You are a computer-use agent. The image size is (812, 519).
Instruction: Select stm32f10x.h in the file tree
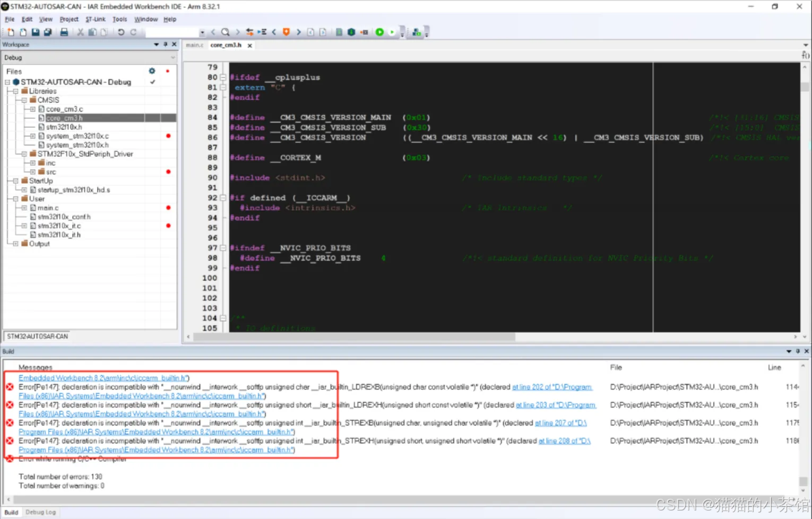coord(64,127)
